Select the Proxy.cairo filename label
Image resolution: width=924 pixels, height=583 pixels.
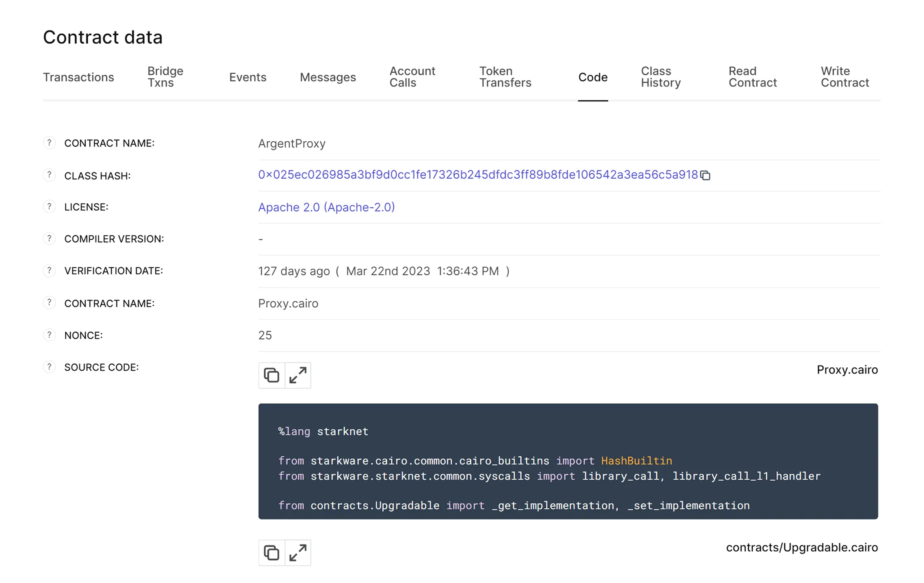[847, 369]
